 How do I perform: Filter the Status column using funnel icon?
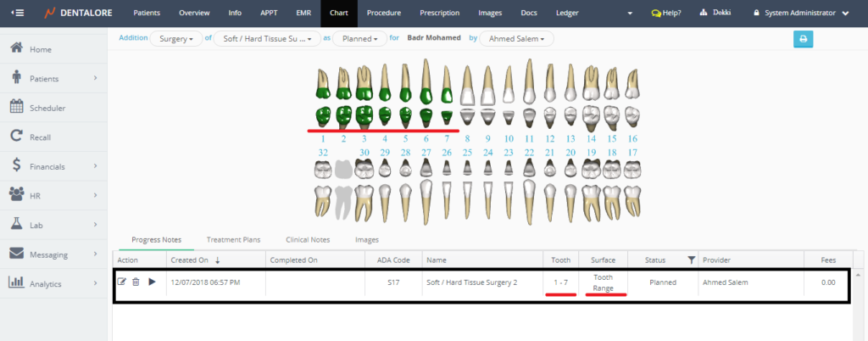[x=691, y=260]
